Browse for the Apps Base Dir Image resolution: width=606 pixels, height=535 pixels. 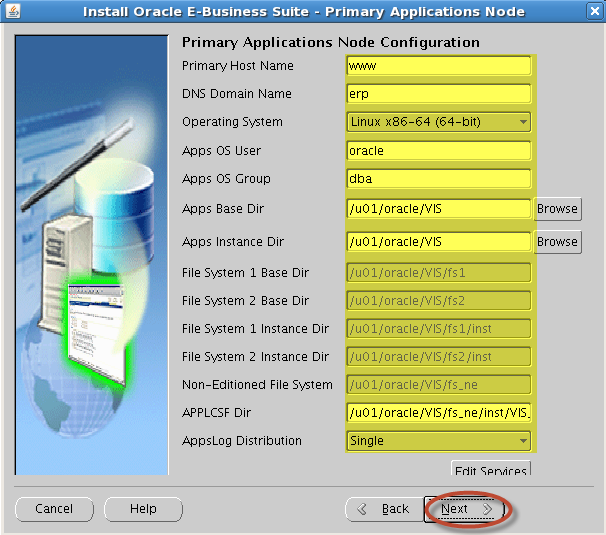tap(557, 209)
